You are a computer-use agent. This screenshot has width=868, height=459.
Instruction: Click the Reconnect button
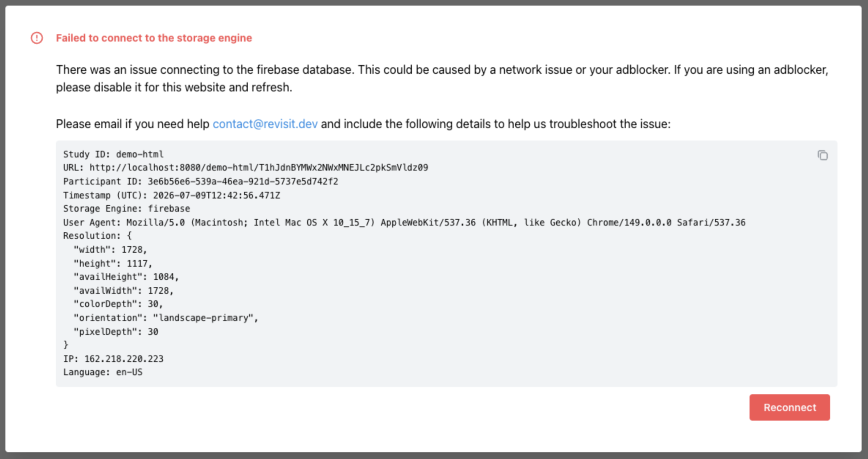[789, 407]
